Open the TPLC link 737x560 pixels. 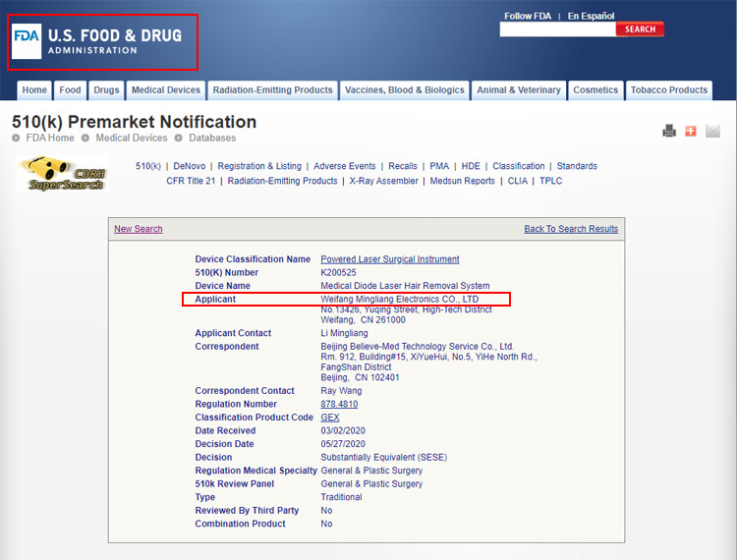551,181
